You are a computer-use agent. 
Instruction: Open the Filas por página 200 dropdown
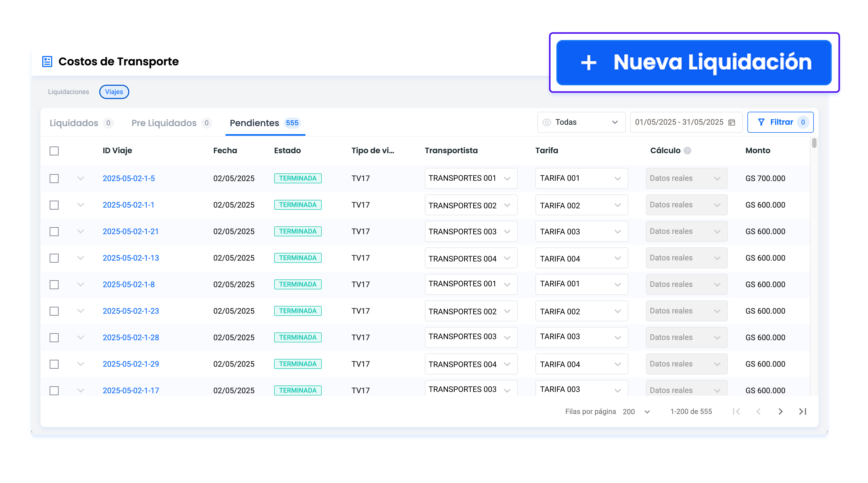pyautogui.click(x=636, y=412)
